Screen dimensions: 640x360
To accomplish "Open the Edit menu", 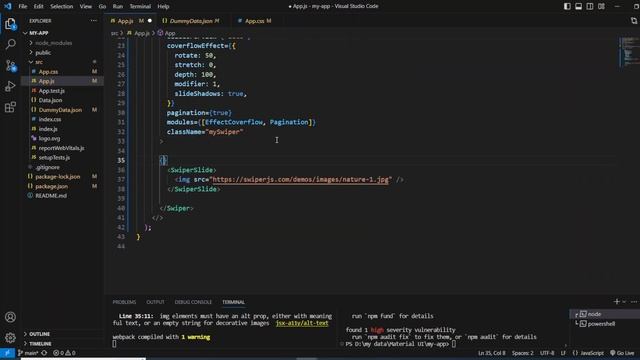I will (x=38, y=6).
